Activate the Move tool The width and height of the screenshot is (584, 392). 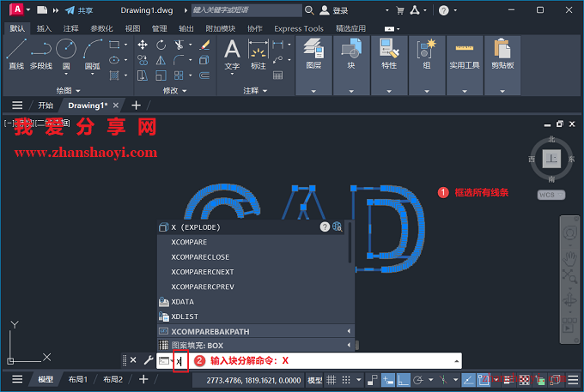coord(143,45)
